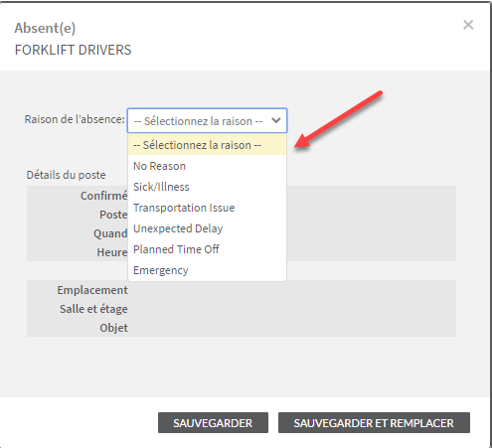Click the Objet row label
The height and width of the screenshot is (448, 492).
click(x=113, y=328)
